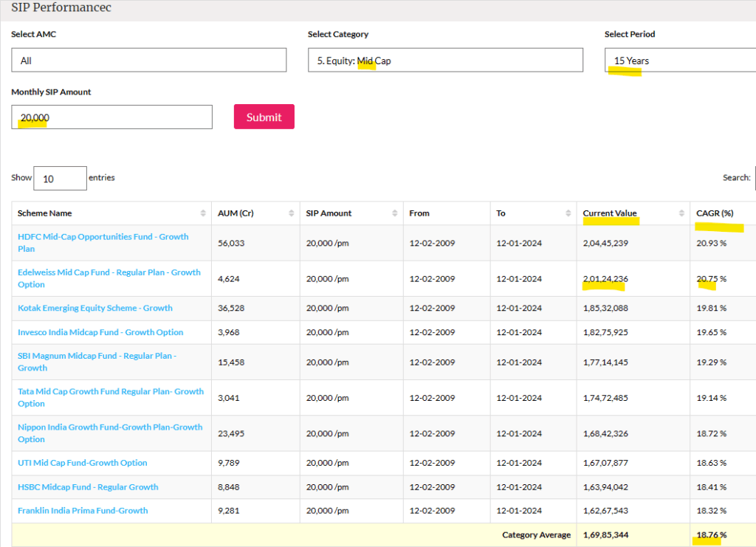Select AUM value 8,848
756x547 pixels.
pyautogui.click(x=229, y=487)
